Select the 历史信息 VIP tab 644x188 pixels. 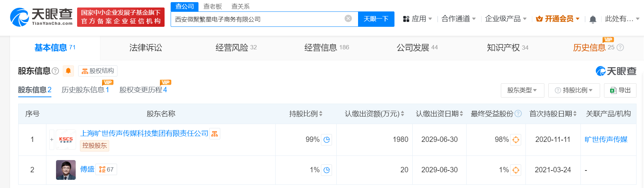tap(594, 48)
